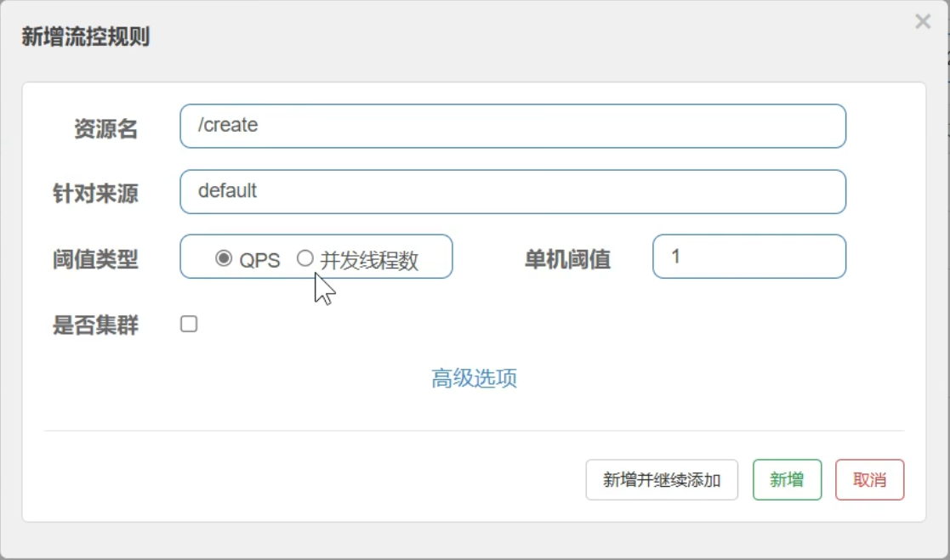Click the 新增并继续添加 button
The image size is (950, 560).
click(x=662, y=479)
